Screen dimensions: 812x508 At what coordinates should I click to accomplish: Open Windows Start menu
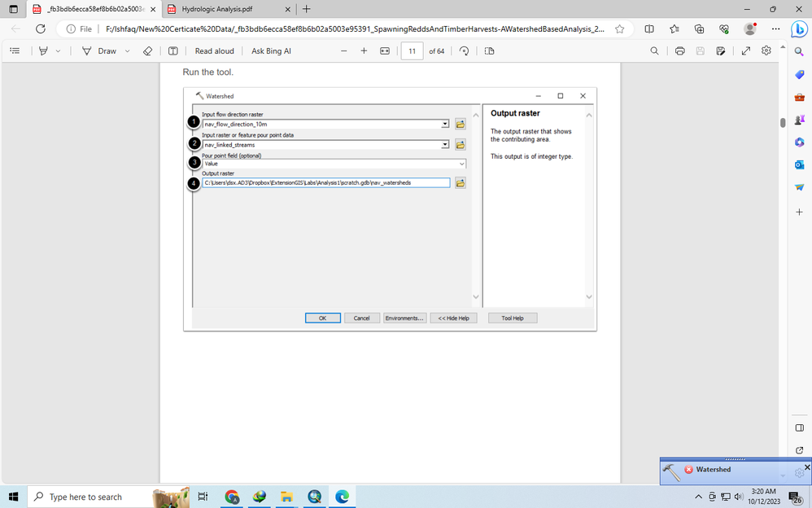(x=13, y=497)
